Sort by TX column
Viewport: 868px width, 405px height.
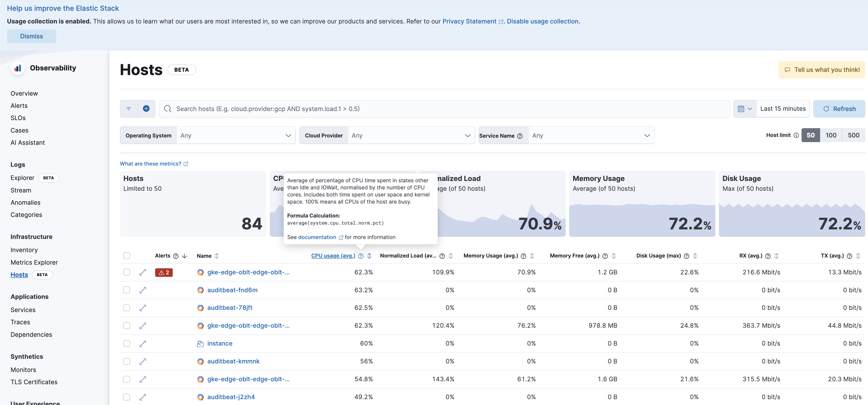tap(858, 256)
